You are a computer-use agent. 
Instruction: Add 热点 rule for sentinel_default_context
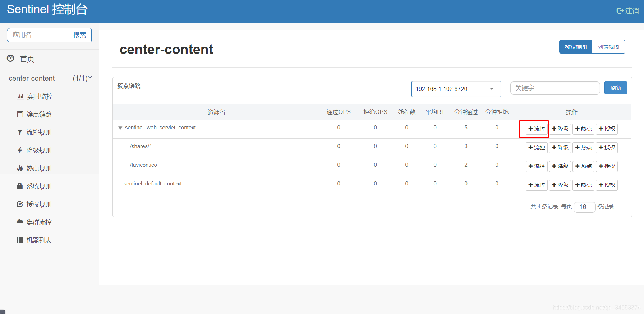583,185
